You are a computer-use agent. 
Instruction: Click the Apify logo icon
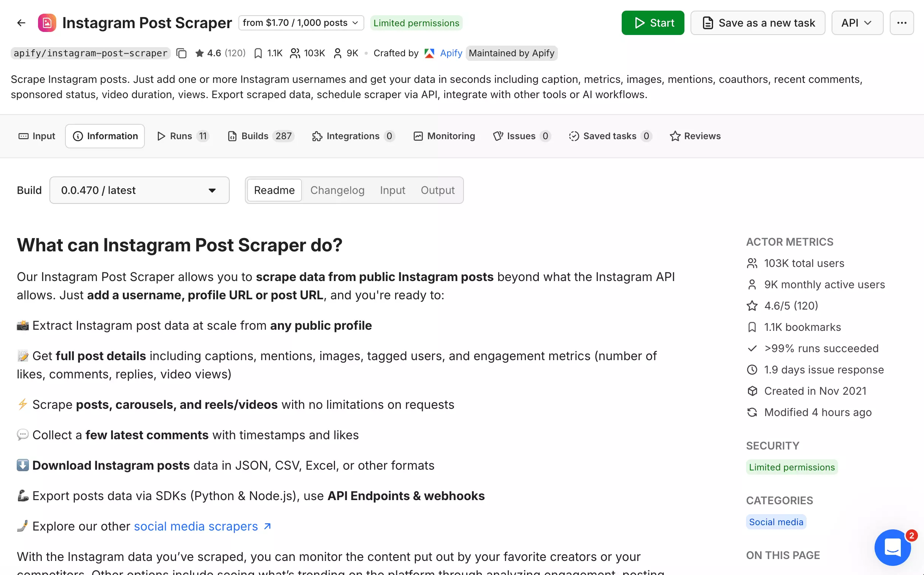click(429, 53)
